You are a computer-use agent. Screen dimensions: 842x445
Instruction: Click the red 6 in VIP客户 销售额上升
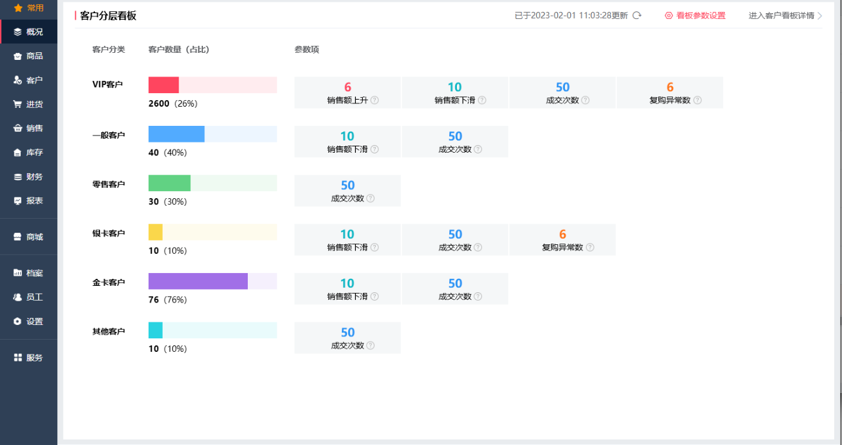click(347, 87)
